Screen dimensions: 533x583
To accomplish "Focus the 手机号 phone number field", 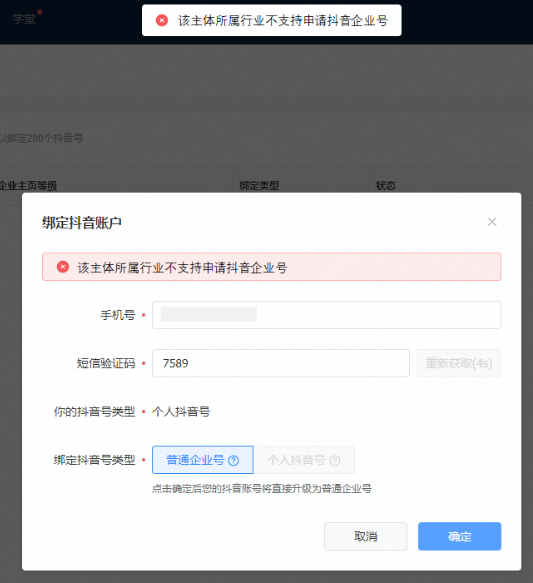I will (x=326, y=315).
